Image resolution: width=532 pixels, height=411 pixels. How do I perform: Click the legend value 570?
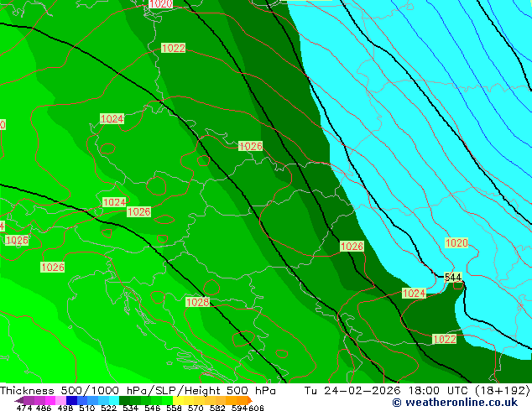[x=196, y=408]
